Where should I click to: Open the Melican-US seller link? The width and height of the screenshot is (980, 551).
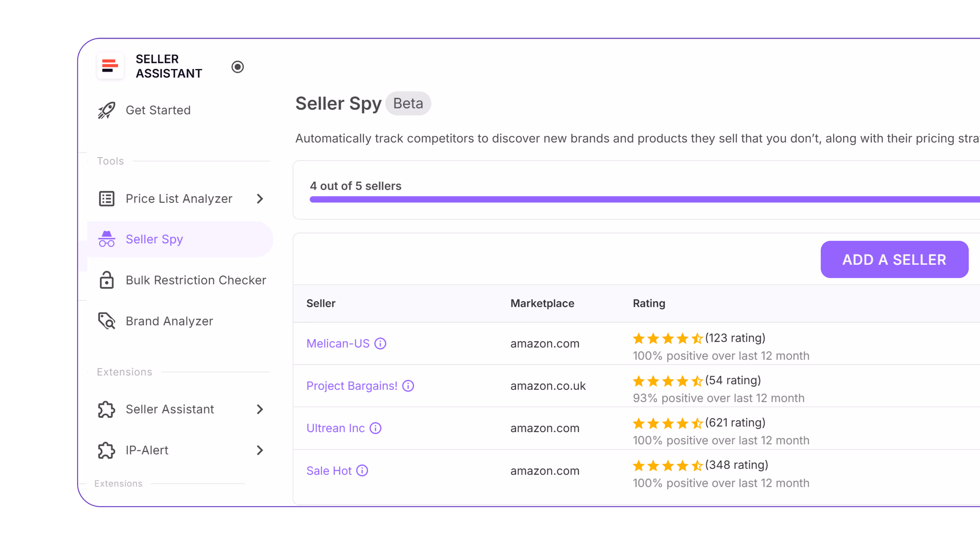[338, 343]
